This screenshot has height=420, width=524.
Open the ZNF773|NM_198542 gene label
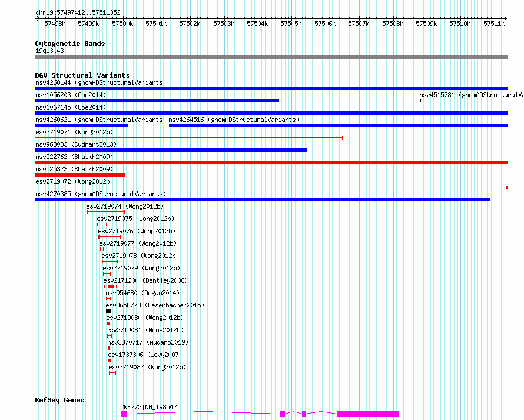click(x=149, y=407)
